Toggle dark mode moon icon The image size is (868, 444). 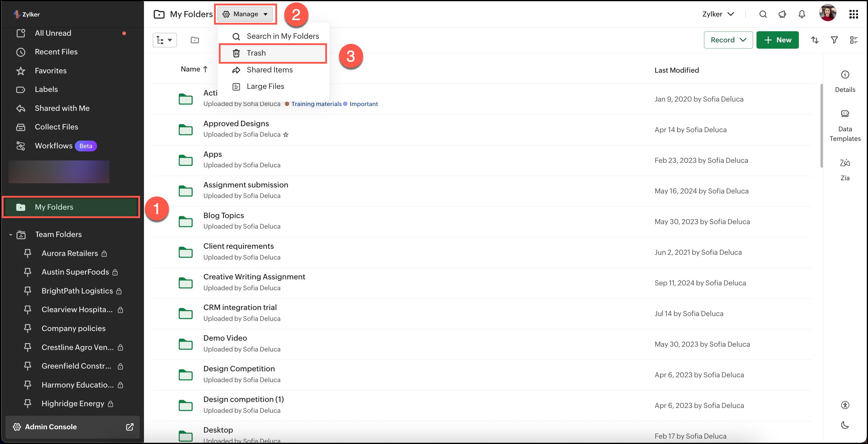(x=845, y=425)
